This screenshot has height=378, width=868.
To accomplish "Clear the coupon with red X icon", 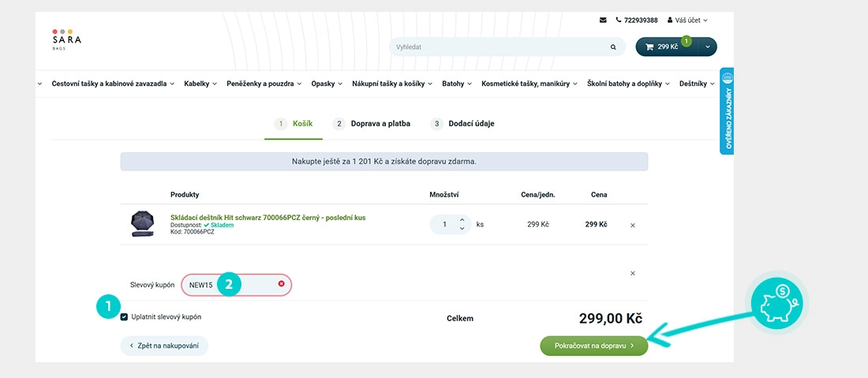I will [x=281, y=284].
